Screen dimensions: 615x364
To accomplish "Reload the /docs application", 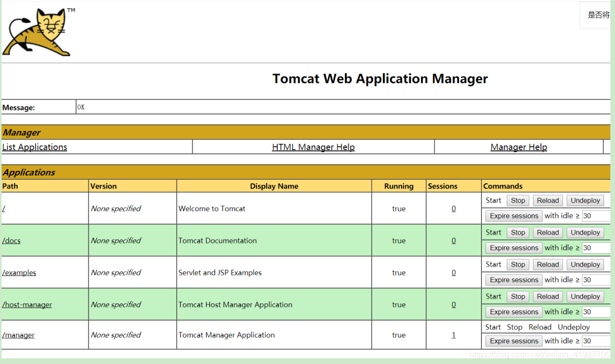I will 548,232.
